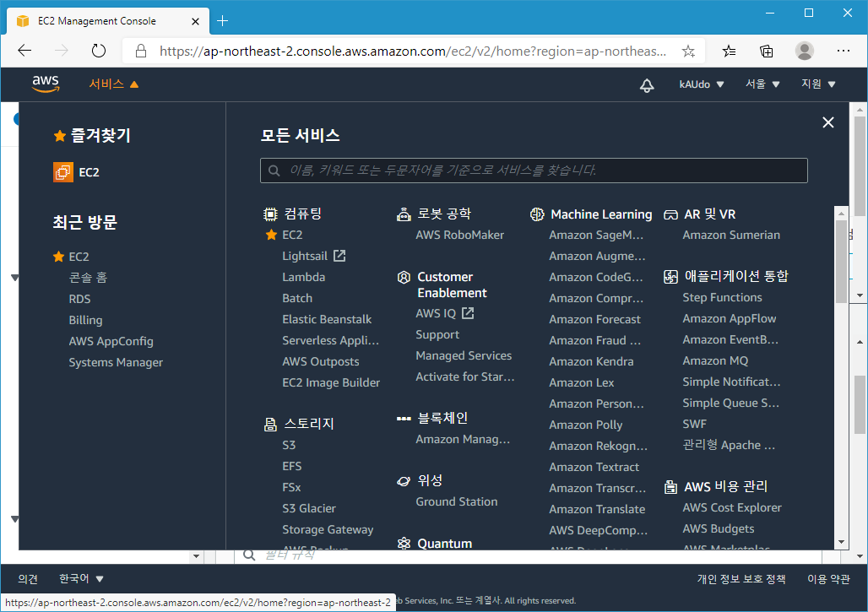Image resolution: width=868 pixels, height=612 pixels.
Task: Click the browser profile avatar icon
Action: click(805, 51)
